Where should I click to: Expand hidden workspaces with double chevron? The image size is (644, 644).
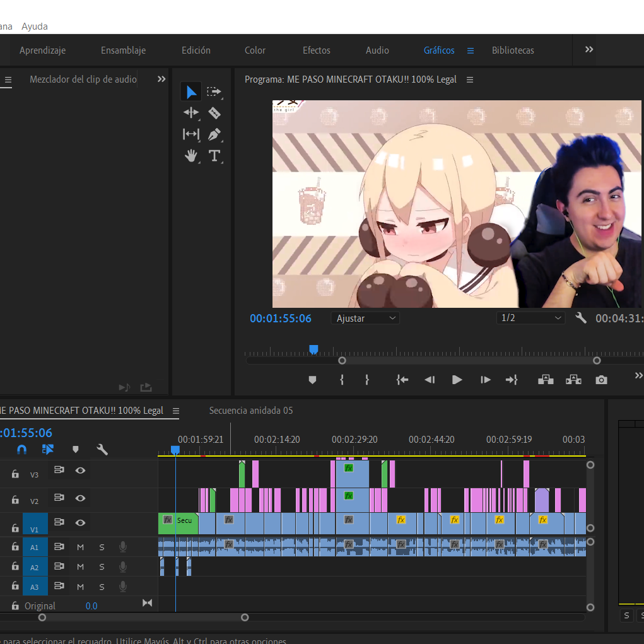pyautogui.click(x=589, y=50)
